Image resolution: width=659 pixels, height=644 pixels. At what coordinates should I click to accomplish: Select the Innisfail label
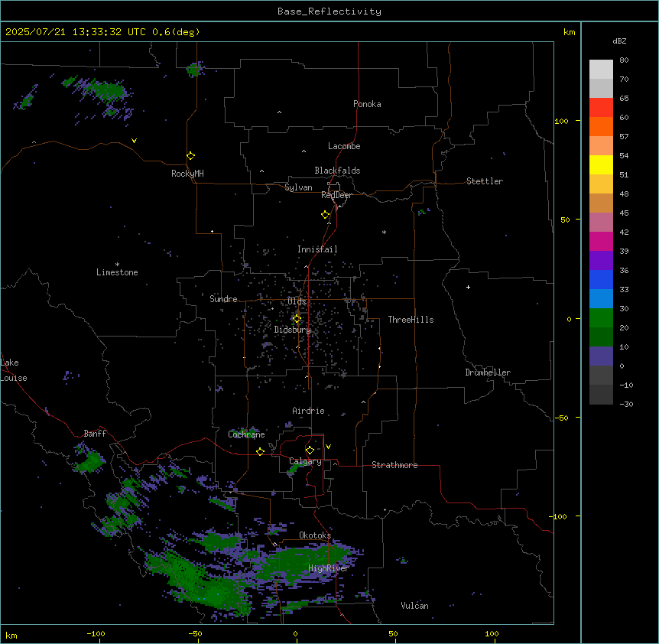point(317,249)
